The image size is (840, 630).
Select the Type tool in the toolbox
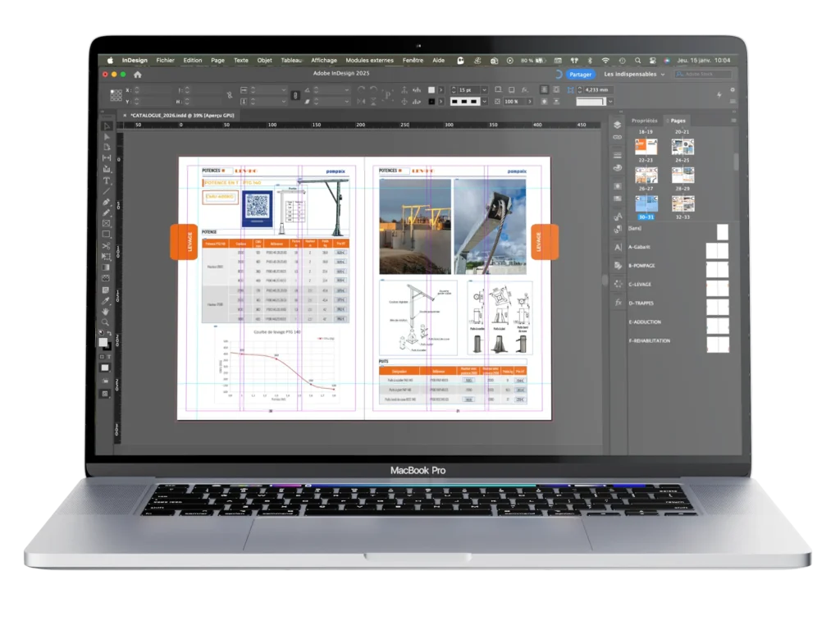[107, 180]
